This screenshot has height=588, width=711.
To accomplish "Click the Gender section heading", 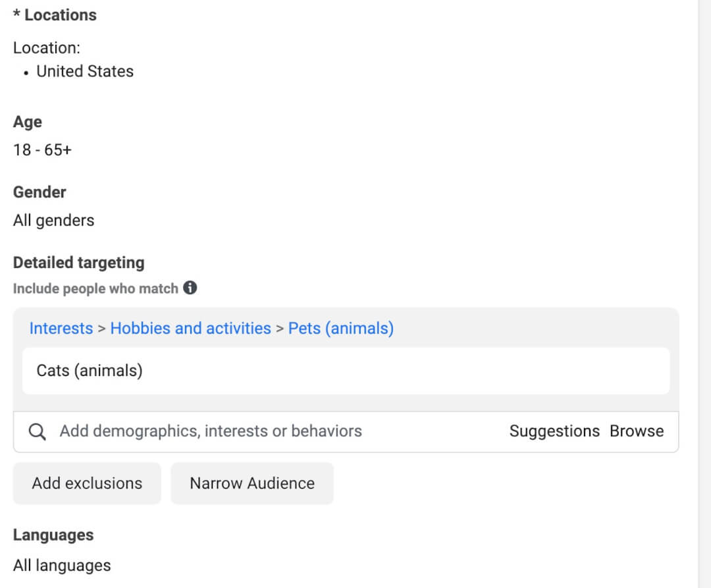I will [x=39, y=192].
